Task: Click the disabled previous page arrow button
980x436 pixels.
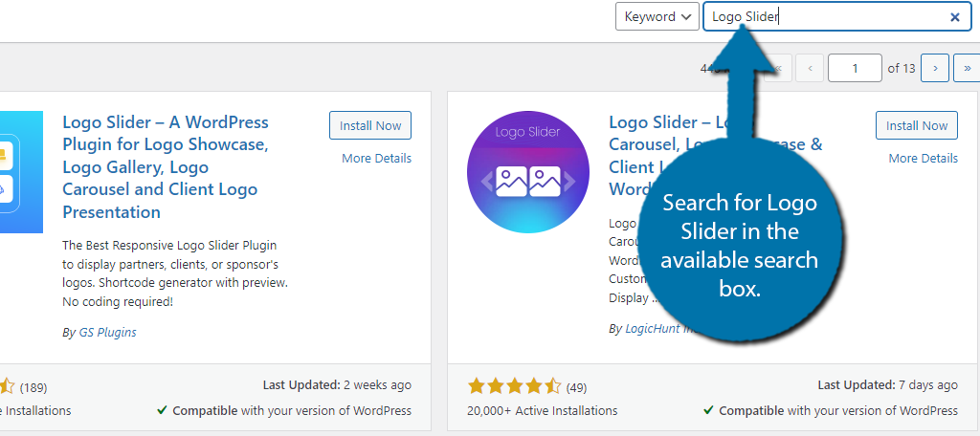Action: [810, 68]
